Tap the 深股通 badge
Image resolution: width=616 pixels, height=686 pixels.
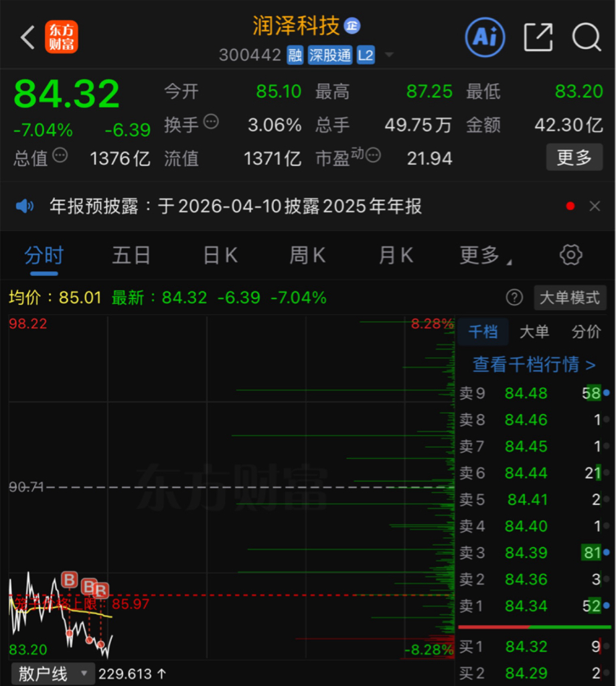329,56
